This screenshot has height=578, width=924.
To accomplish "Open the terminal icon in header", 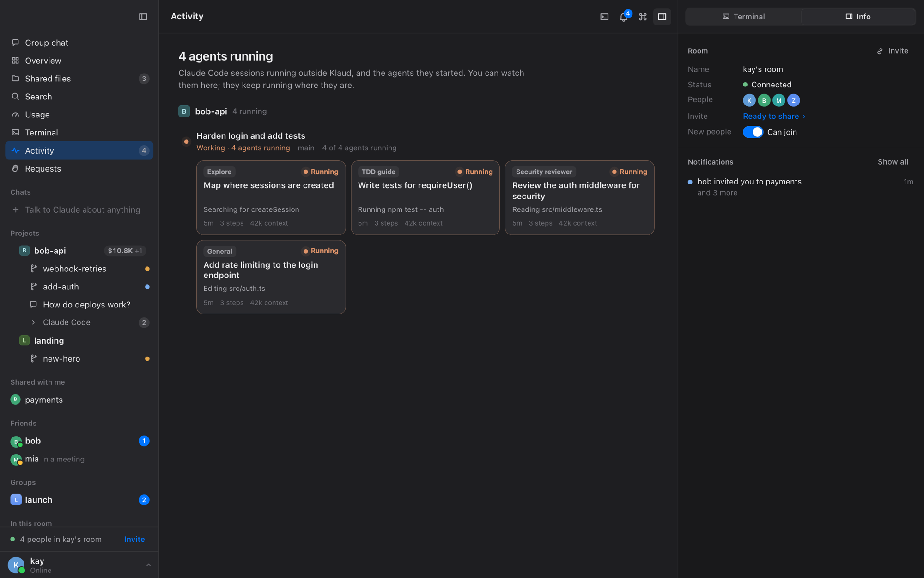I will click(604, 17).
